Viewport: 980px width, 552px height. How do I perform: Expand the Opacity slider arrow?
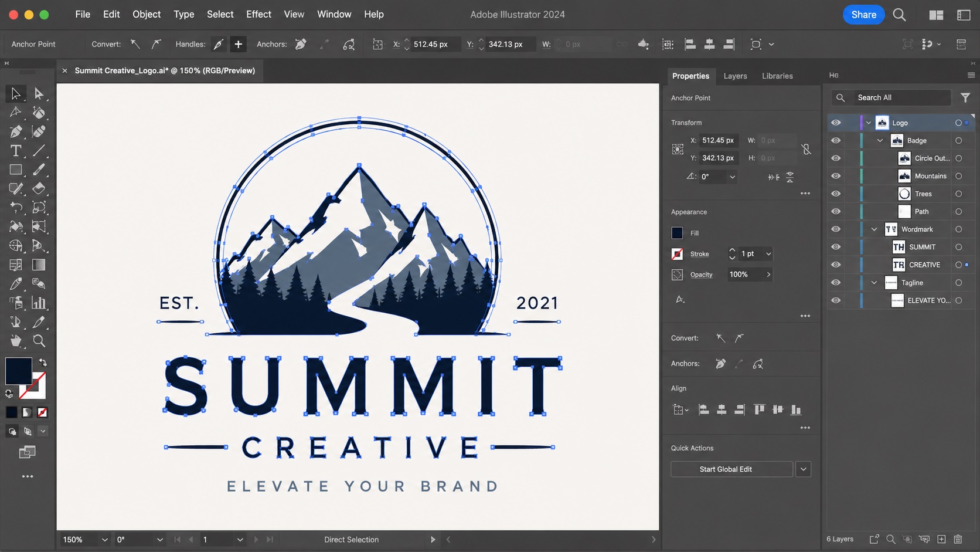[x=768, y=275]
